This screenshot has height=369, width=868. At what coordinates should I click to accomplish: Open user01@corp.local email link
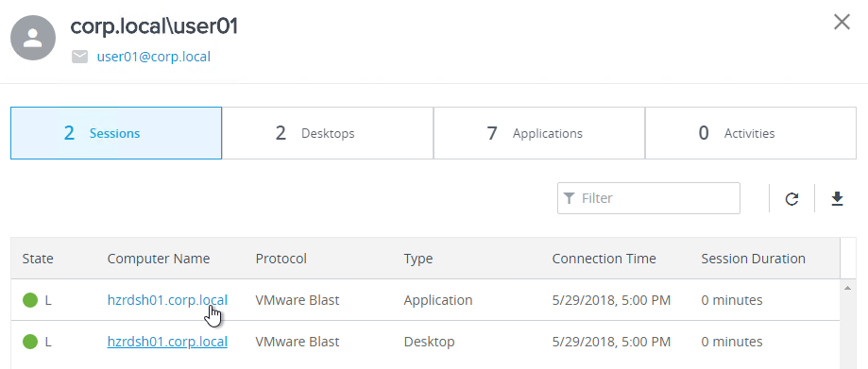coord(154,57)
